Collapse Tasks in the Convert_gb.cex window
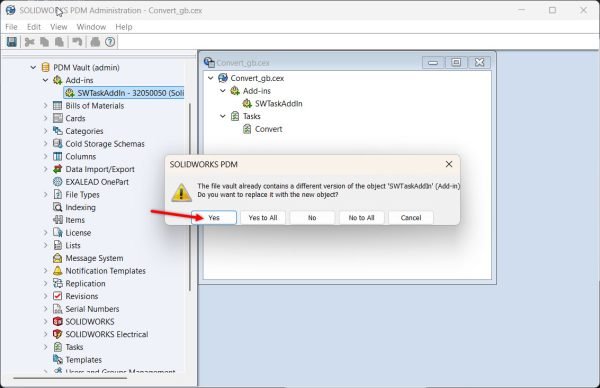The height and width of the screenshot is (388, 600). [x=223, y=116]
